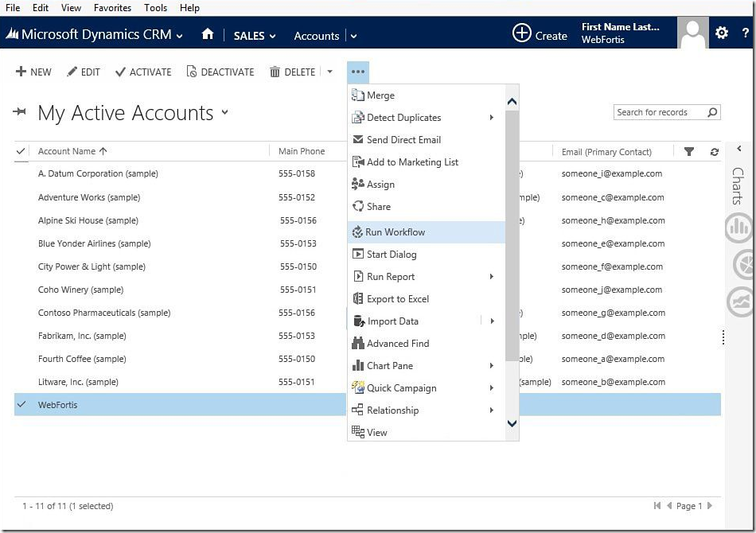Click the menu scrollbar down arrow
Viewport: 756px width, 533px height.
pos(512,423)
